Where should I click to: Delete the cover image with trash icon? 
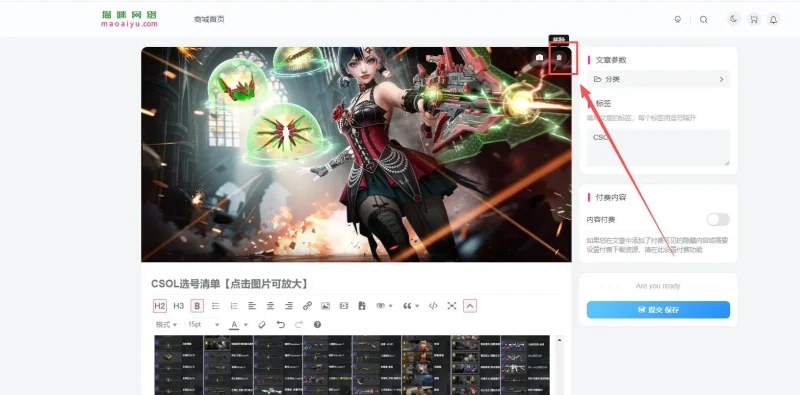click(x=559, y=57)
